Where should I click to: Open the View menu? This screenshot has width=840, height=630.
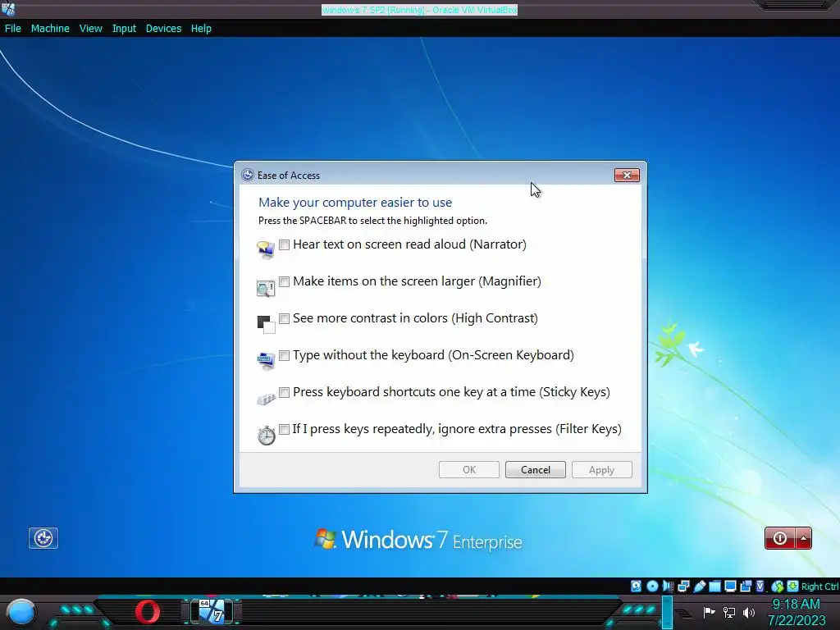click(90, 29)
